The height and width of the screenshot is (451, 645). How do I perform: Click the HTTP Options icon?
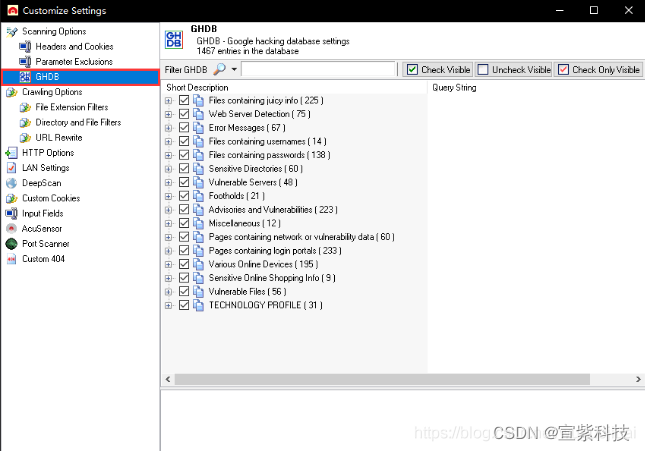pyautogui.click(x=12, y=153)
